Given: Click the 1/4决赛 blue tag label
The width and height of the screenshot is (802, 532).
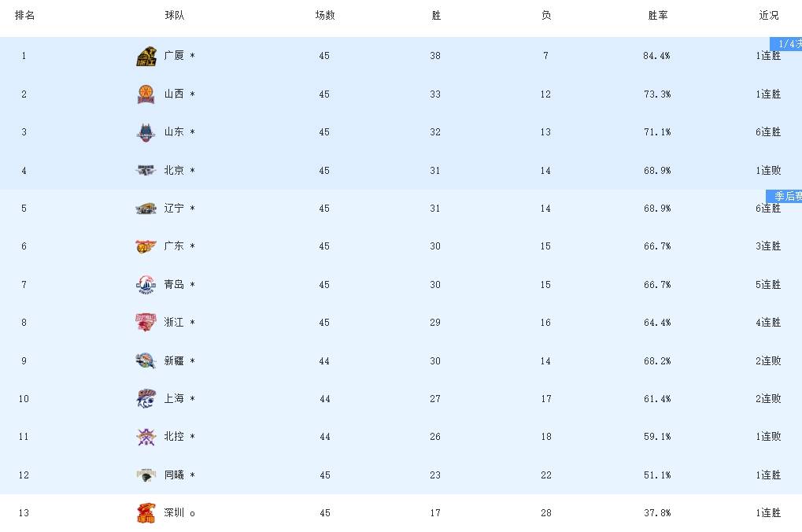Looking at the screenshot, I should [788, 44].
